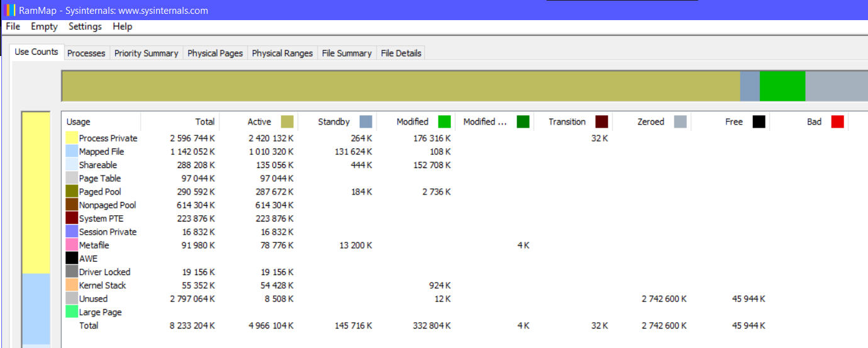Sort by the Standby column header
868x348 pixels.
point(337,121)
